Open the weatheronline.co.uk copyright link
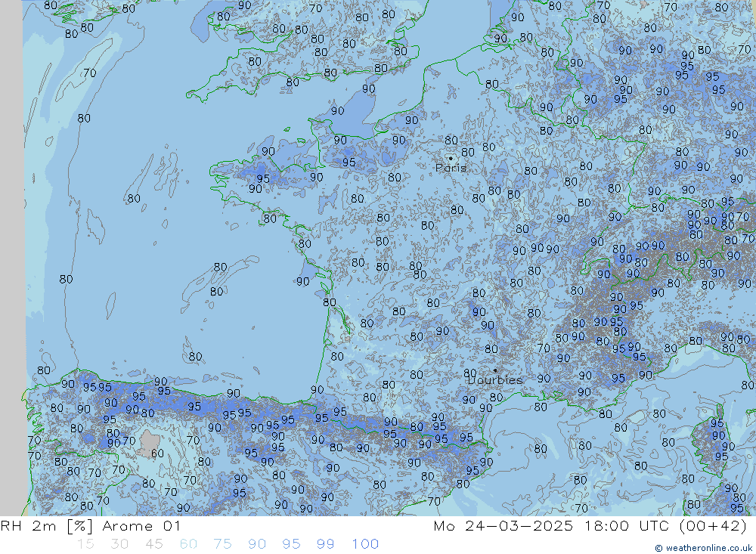The width and height of the screenshot is (756, 554). [703, 548]
